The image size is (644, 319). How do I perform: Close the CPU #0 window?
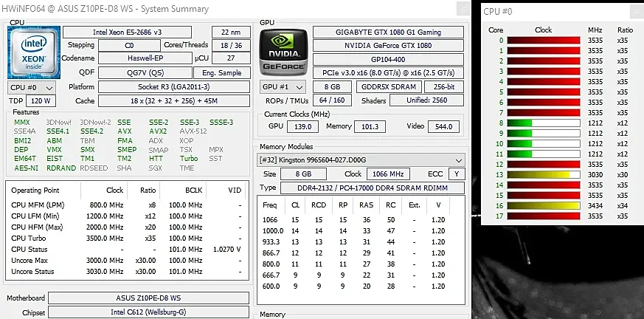pyautogui.click(x=637, y=12)
